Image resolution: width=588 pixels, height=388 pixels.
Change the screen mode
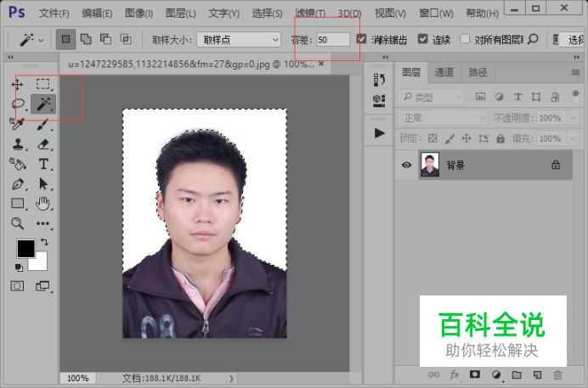(42, 286)
